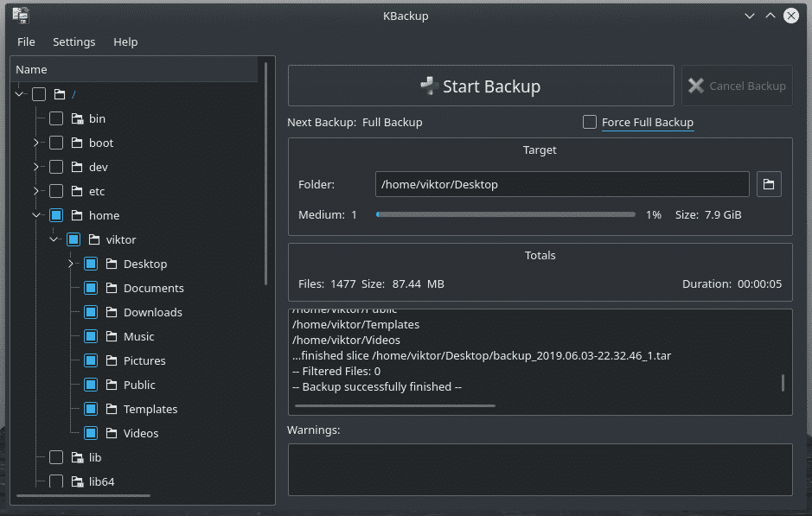Viewport: 812px width, 516px height.
Task: Click the lib64 symlink folder icon
Action: pos(77,481)
